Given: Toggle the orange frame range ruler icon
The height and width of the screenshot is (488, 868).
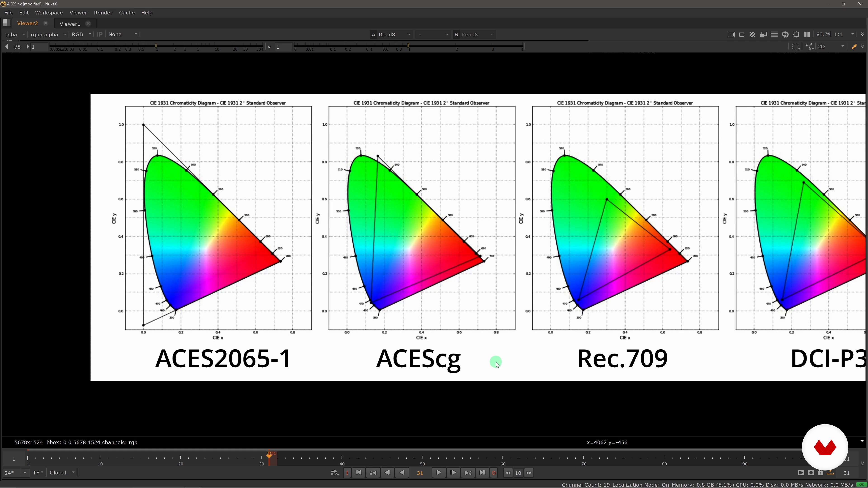Looking at the screenshot, I should coord(830,473).
